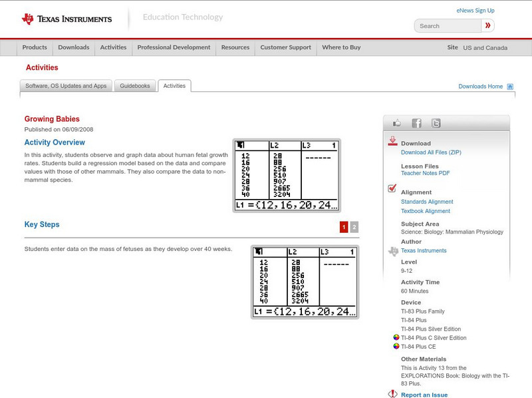This screenshot has width=532, height=398.
Task: Click the home icon beside Downloads Home
Action: click(x=510, y=87)
